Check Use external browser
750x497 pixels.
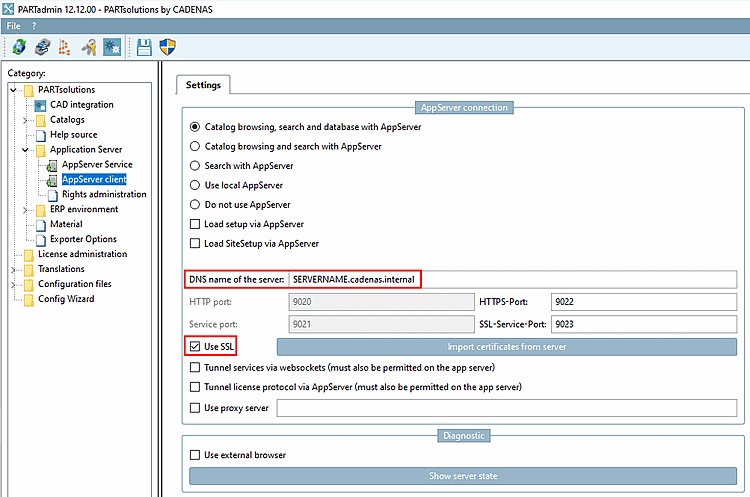click(195, 455)
